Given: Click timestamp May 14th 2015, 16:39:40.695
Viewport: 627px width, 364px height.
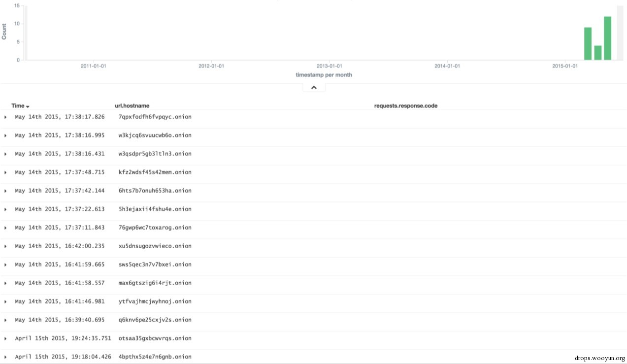Looking at the screenshot, I should pos(60,320).
